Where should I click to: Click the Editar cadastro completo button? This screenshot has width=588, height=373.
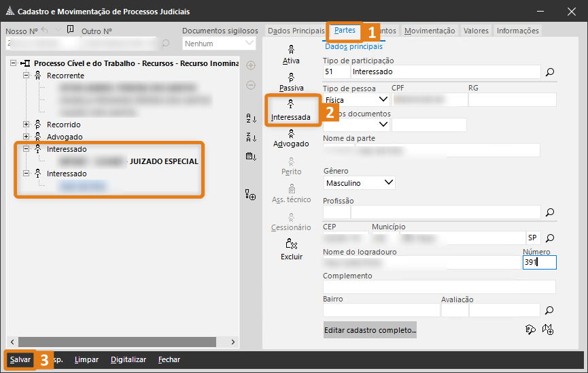pyautogui.click(x=370, y=330)
